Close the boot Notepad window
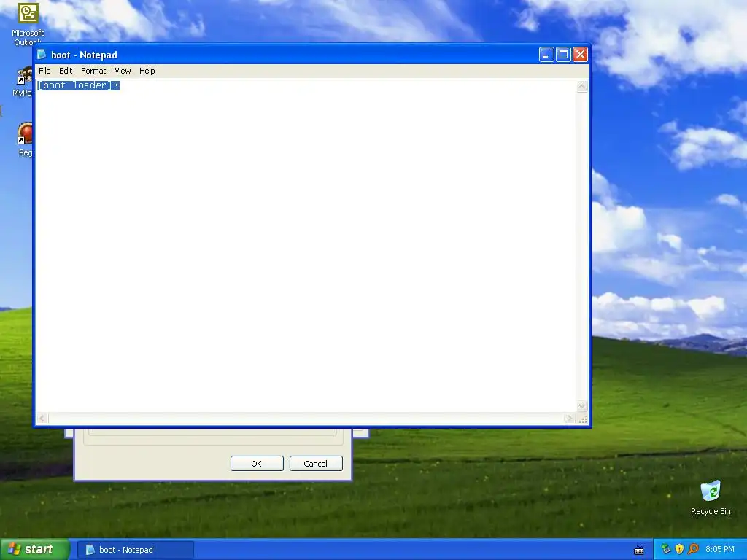This screenshot has height=560, width=747. coord(580,55)
